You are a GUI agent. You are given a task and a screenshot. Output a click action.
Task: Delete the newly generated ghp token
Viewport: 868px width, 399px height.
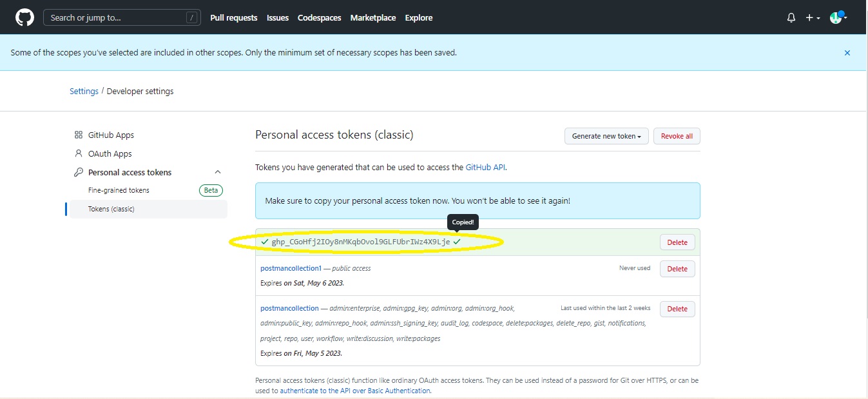click(x=677, y=242)
